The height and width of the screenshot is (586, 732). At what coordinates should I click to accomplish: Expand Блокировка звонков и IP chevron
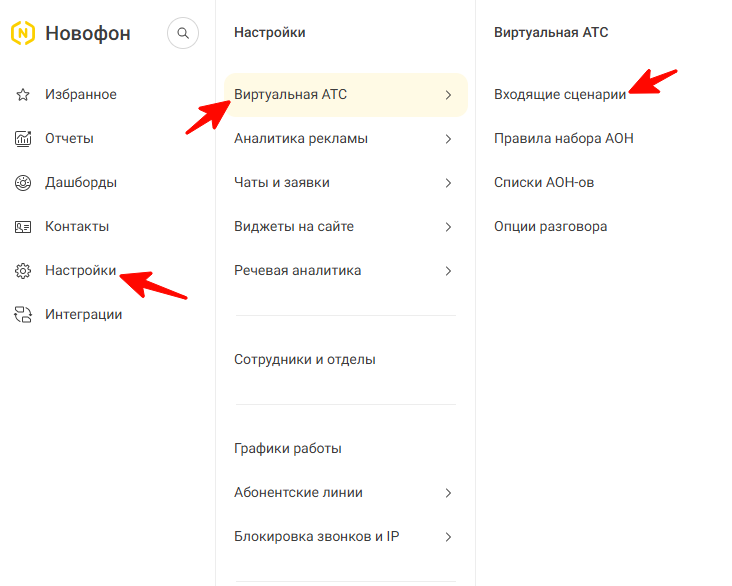click(448, 537)
